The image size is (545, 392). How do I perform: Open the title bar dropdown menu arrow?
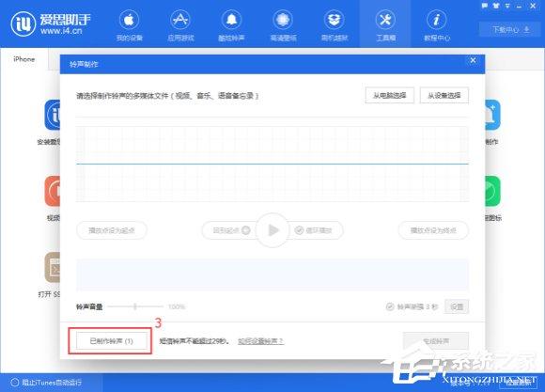tap(507, 7)
